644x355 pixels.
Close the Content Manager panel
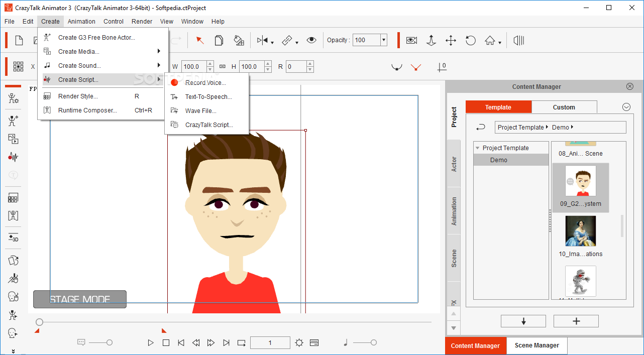coord(630,86)
